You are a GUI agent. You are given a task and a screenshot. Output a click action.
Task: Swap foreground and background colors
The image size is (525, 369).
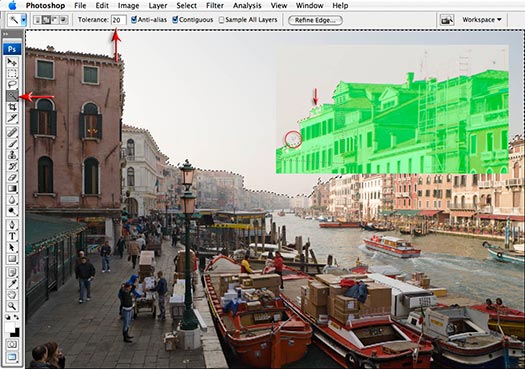(x=16, y=317)
